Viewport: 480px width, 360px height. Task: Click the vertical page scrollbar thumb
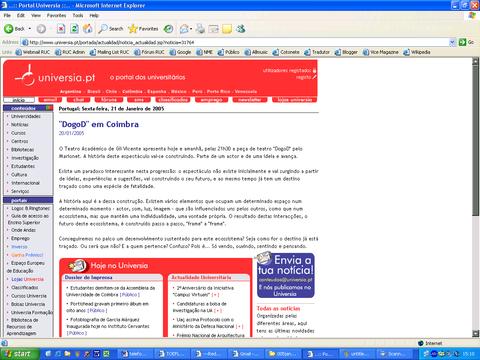(x=476, y=141)
